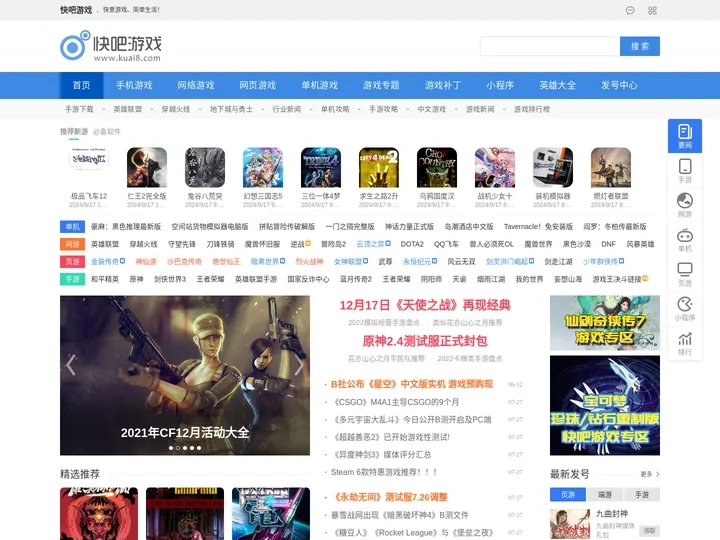Open 游戏排行榜 sub-navigation link
This screenshot has width=720, height=540.
tap(532, 109)
